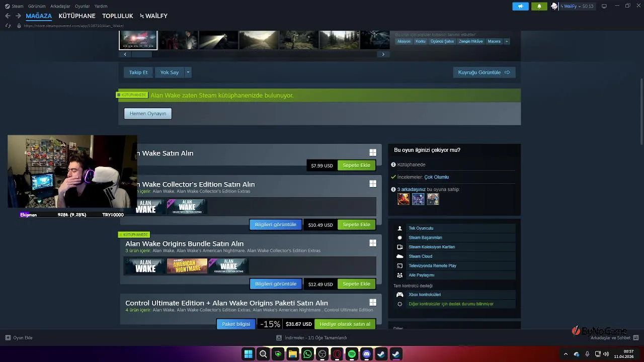The height and width of the screenshot is (362, 644).
Task: Open the Steam menu
Action: point(18,6)
